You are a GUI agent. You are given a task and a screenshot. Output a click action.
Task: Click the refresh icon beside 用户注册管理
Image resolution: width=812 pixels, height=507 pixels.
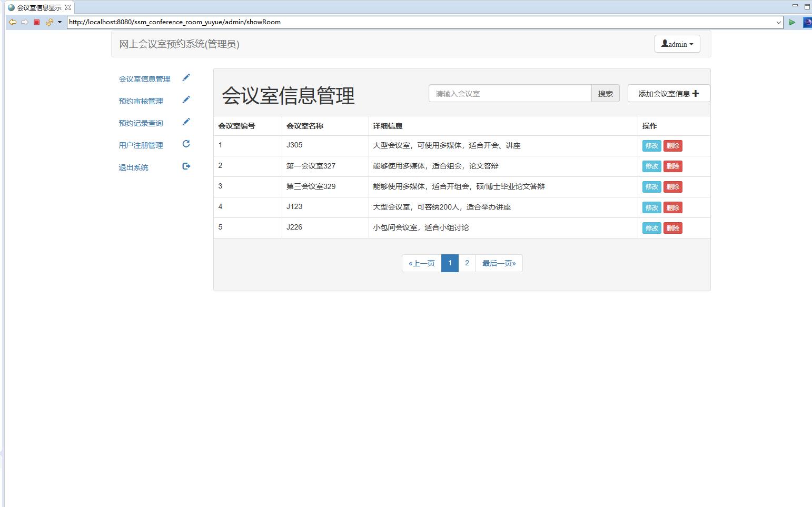point(186,143)
